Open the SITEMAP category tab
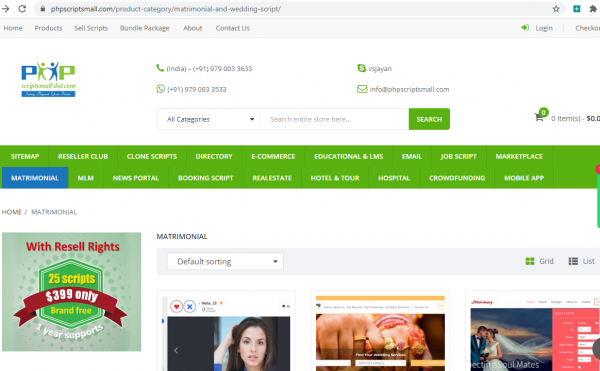 tap(25, 156)
